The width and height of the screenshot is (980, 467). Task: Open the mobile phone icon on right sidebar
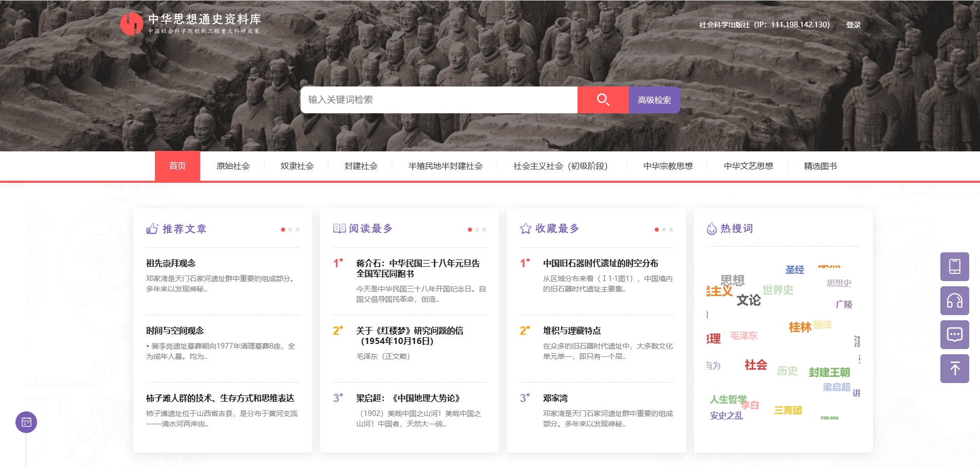(x=954, y=267)
